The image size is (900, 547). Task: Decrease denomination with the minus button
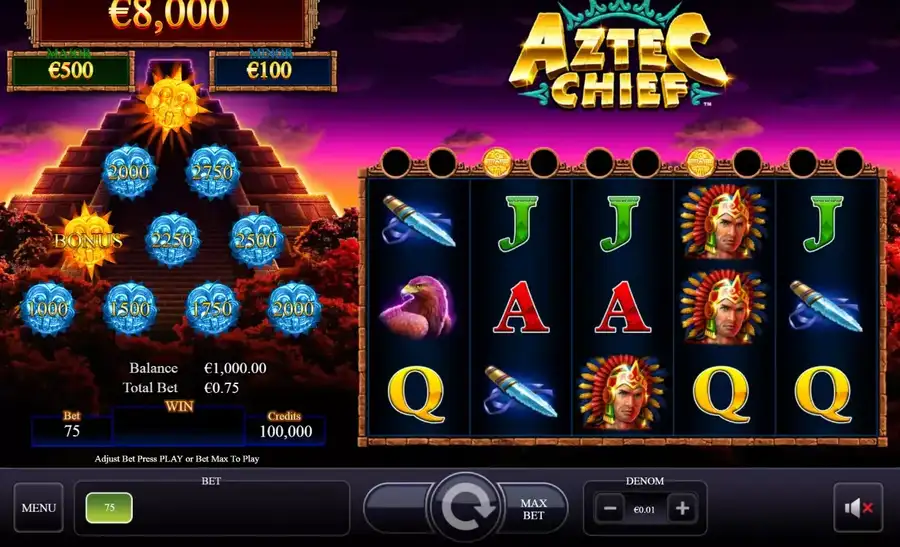pyautogui.click(x=610, y=509)
